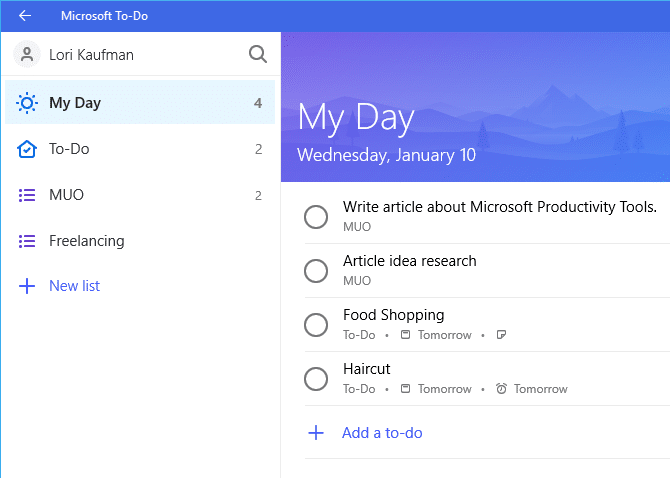The height and width of the screenshot is (478, 670).
Task: Click the plus icon beside Add a to-do
Action: [316, 433]
